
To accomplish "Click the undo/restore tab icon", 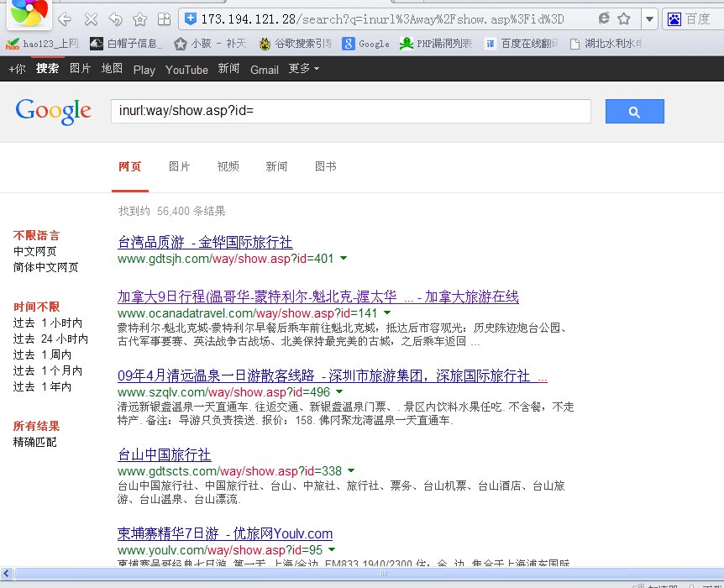I will 115,19.
